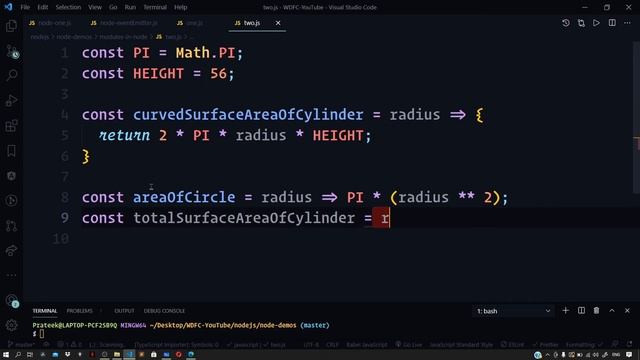
Task: Click the totalSurfaceAreaOfCylinder identifier on line 9
Action: [x=244, y=218]
